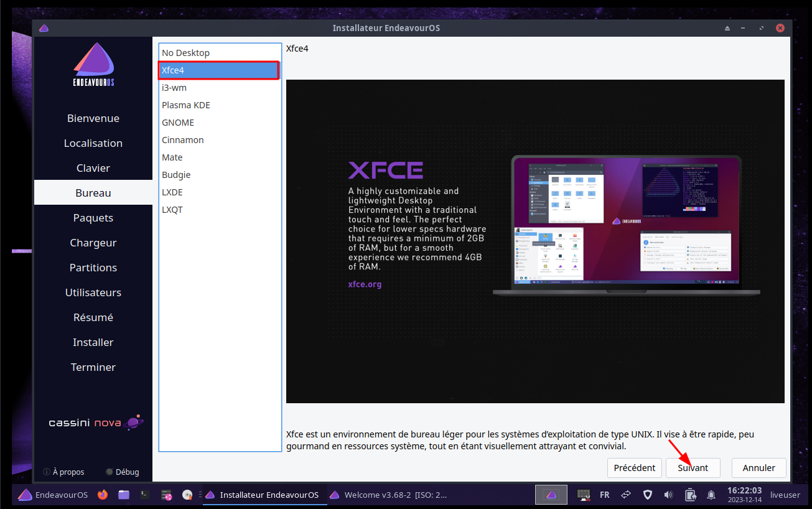The height and width of the screenshot is (509, 812).
Task: Open Firefox from the taskbar
Action: (x=103, y=495)
